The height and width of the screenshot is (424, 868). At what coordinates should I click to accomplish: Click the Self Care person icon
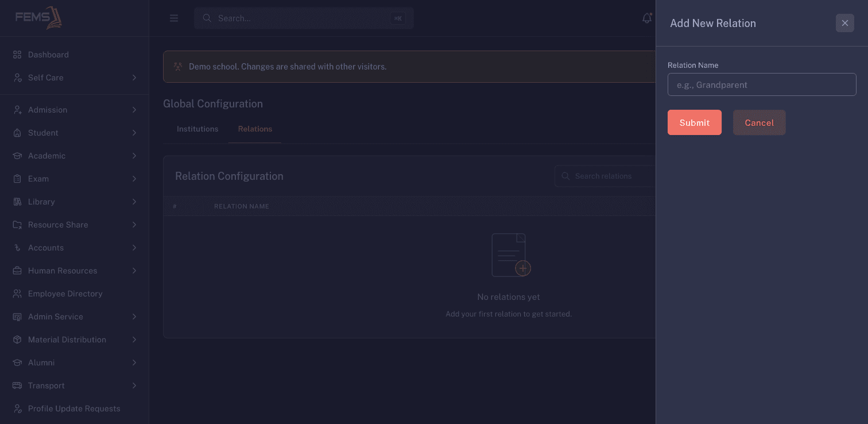pos(17,78)
